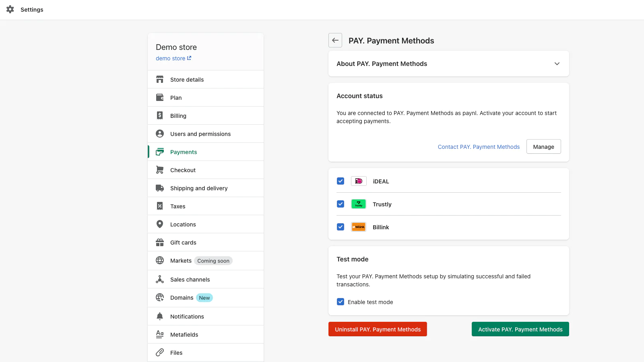Click the Settings gear icon
The width and height of the screenshot is (644, 362).
coord(10,9)
